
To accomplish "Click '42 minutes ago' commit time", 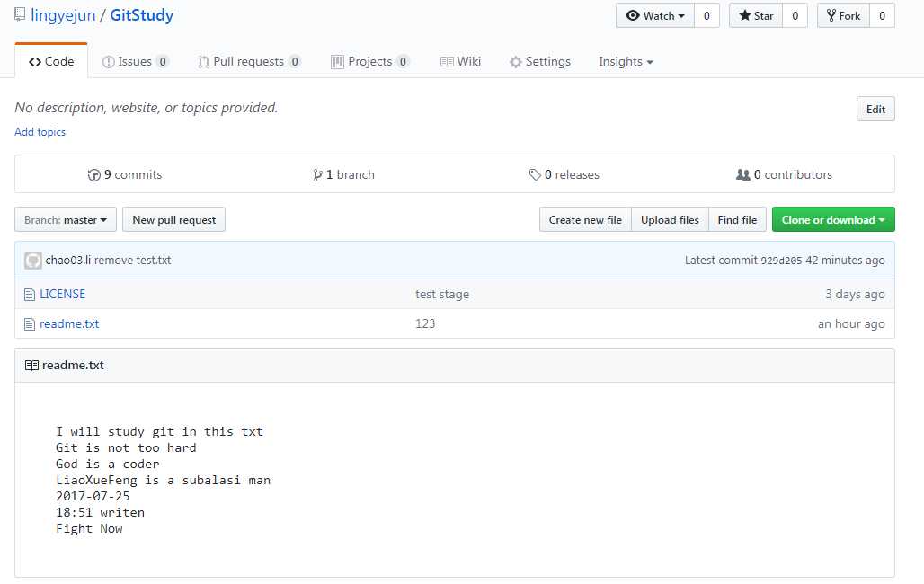I will coord(845,260).
